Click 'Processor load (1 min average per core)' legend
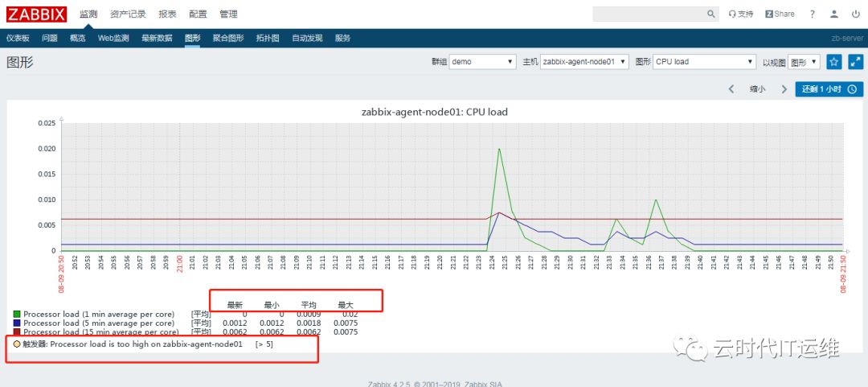Viewport: 868px width, 387px height. pos(99,315)
